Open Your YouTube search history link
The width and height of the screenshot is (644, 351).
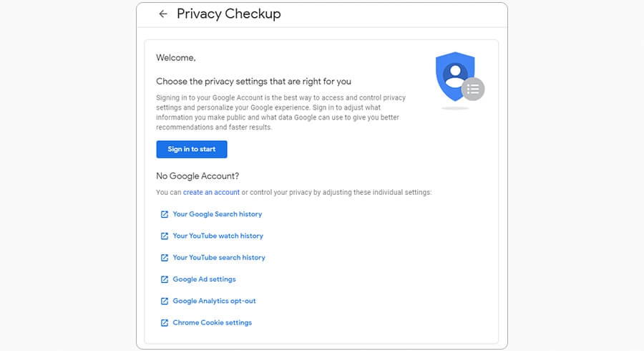click(x=219, y=257)
